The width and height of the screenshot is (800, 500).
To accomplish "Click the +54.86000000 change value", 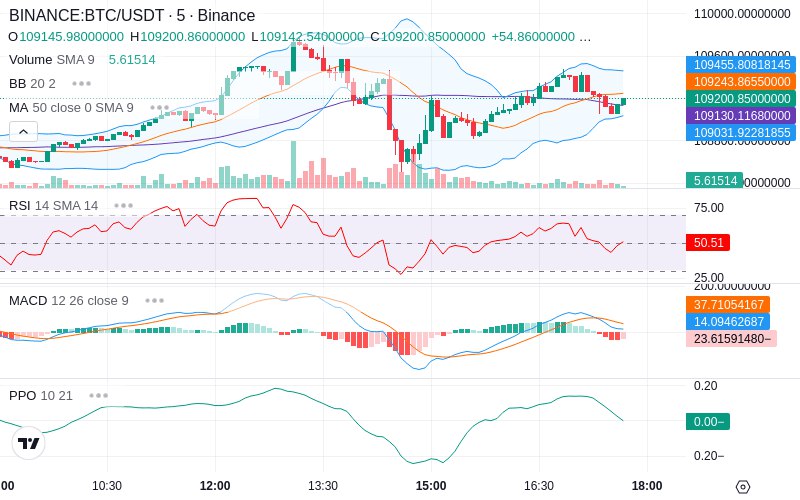I will tap(533, 37).
